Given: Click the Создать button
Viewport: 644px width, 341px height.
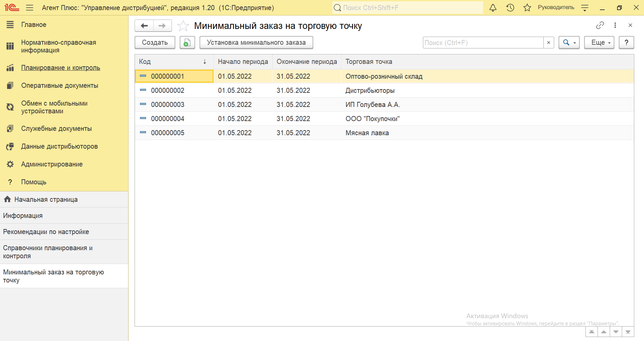Looking at the screenshot, I should [155, 43].
